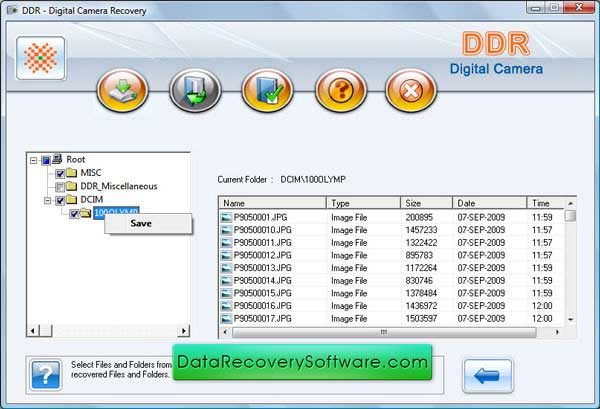Viewport: 600px width, 409px height.
Task: Click the orange DDR logo icon
Action: pyautogui.click(x=41, y=58)
